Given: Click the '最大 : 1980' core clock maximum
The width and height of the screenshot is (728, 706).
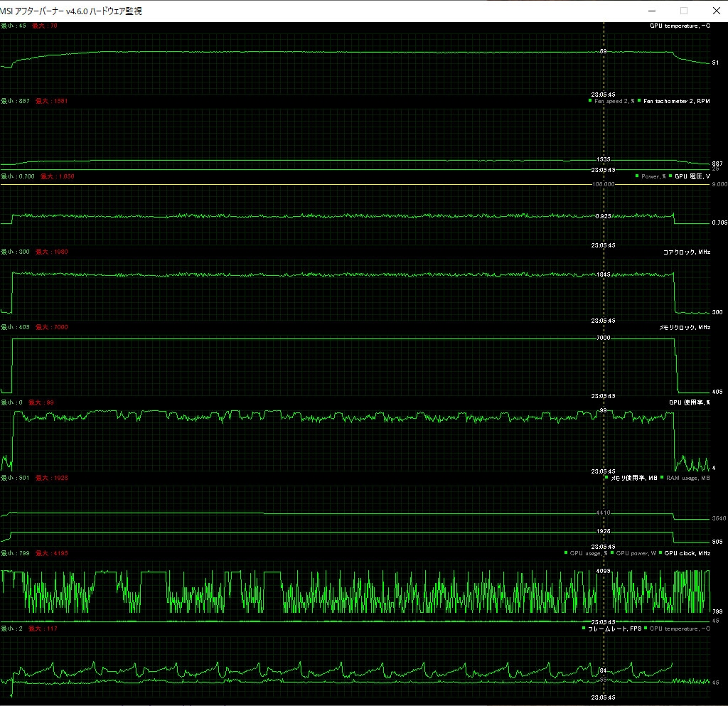Looking at the screenshot, I should coord(51,252).
